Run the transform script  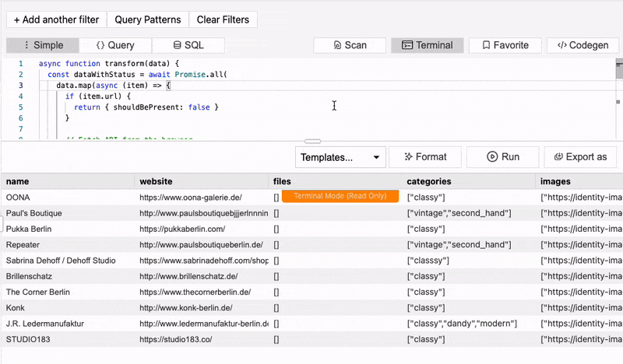pos(503,157)
